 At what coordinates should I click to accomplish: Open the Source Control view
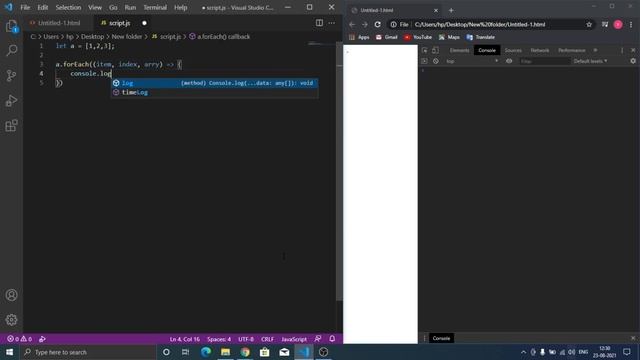click(11, 76)
